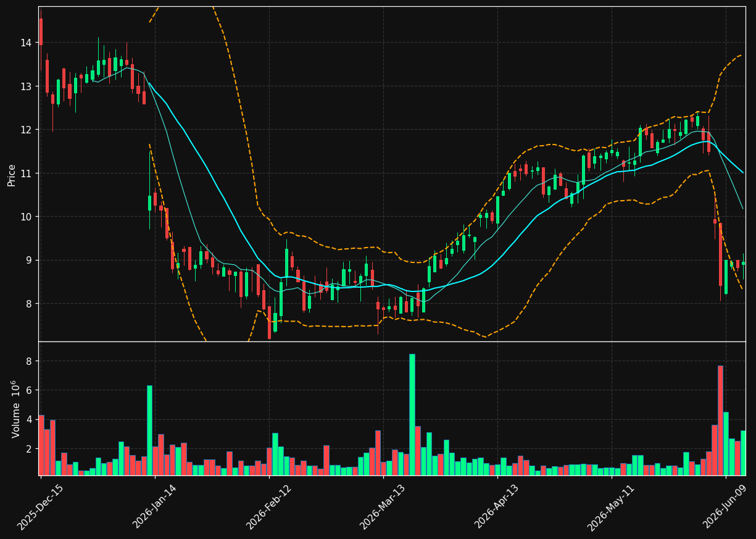This screenshot has width=756, height=539.
Task: Click the Volume axis title
Action: [x=16, y=409]
